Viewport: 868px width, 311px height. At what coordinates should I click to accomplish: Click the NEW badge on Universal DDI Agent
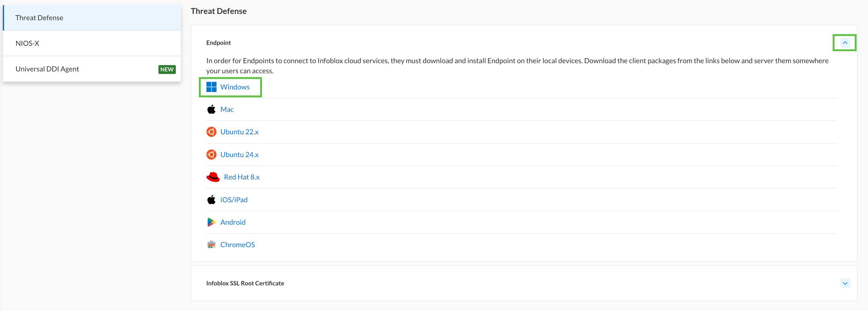pos(167,69)
